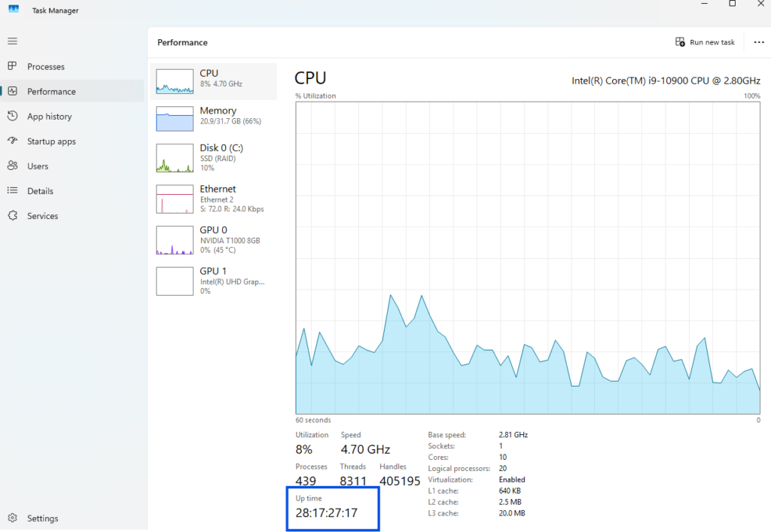Select the Performance tab in sidebar
771x532 pixels.
(x=51, y=92)
